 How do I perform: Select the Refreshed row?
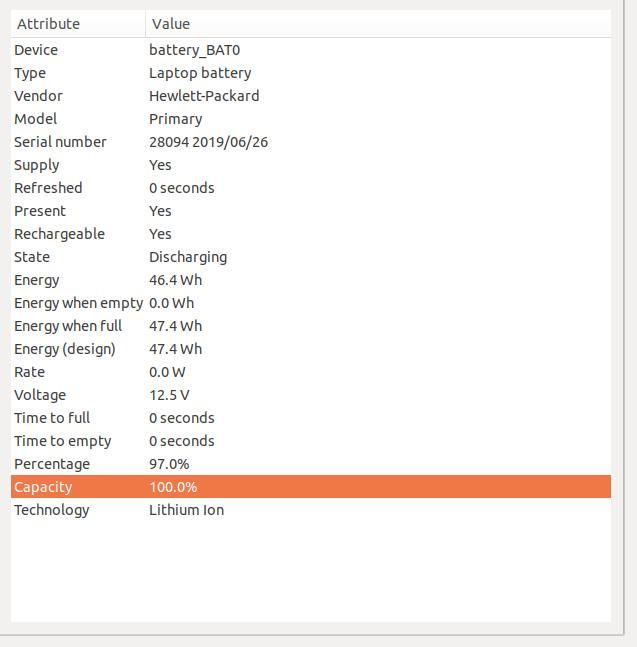tap(311, 188)
